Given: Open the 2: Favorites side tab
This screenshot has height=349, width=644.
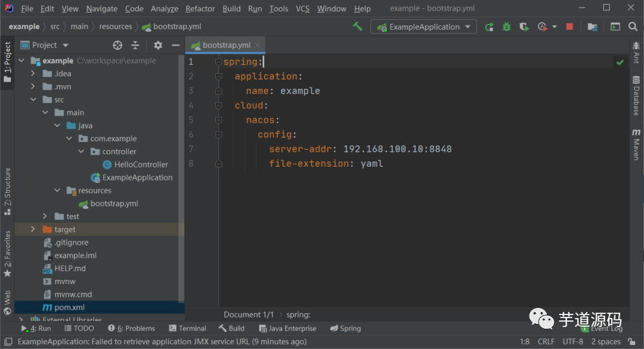Looking at the screenshot, I should 7,254.
